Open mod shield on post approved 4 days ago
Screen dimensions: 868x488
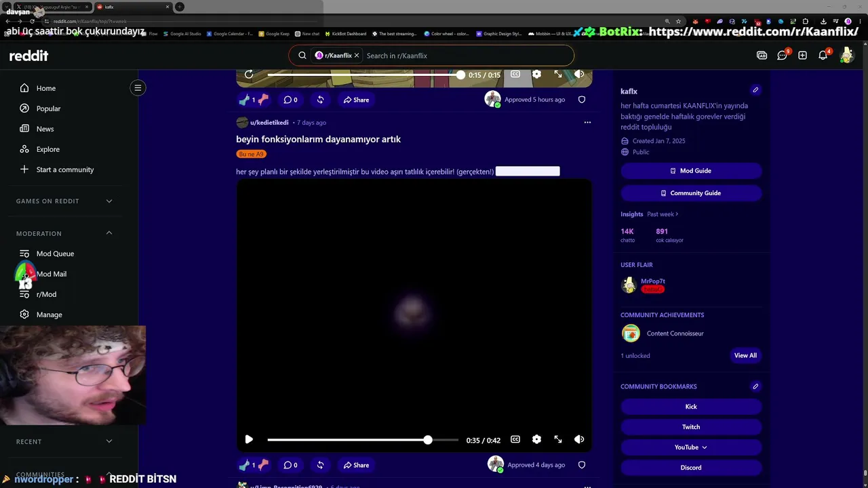click(x=581, y=465)
